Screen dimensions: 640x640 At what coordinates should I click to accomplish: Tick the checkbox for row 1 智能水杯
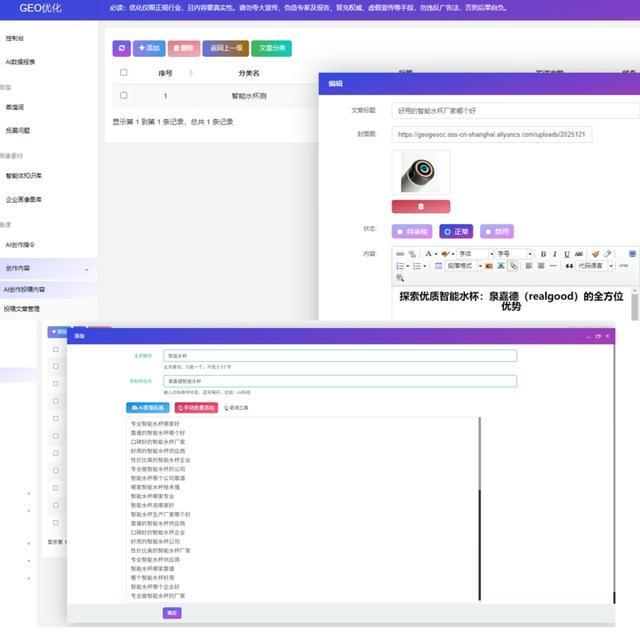[x=124, y=95]
